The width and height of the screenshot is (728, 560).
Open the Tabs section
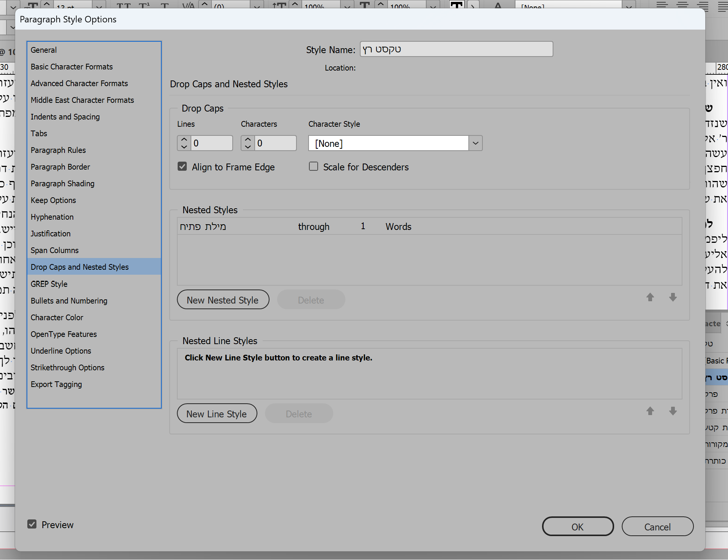(94, 134)
